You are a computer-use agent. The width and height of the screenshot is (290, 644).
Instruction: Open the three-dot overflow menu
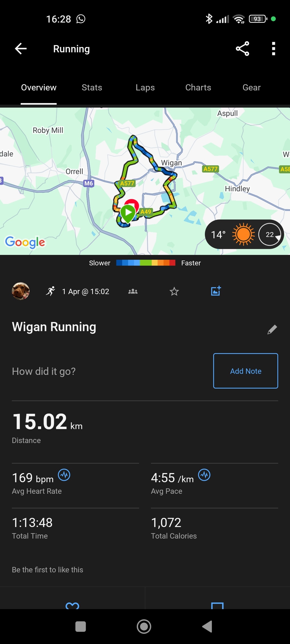click(x=273, y=49)
